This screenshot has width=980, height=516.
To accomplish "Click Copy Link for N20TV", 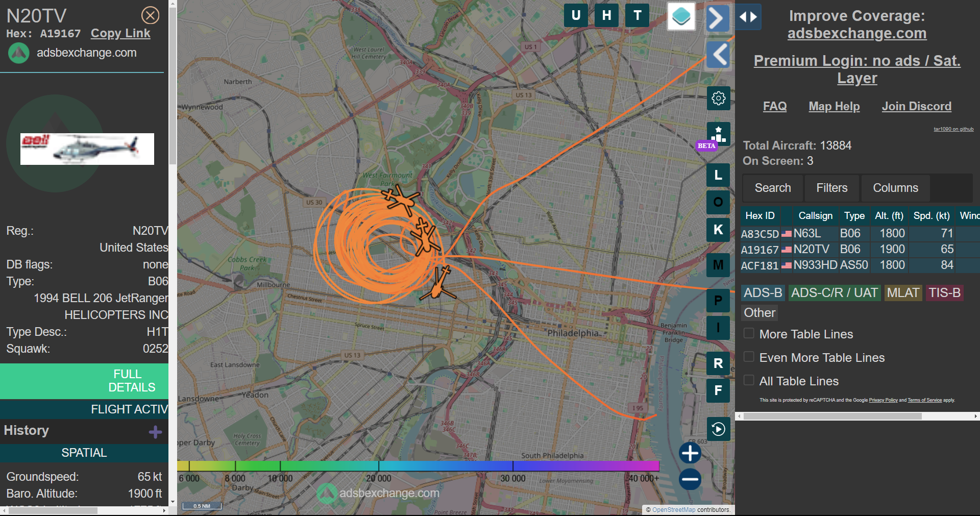I will (120, 33).
